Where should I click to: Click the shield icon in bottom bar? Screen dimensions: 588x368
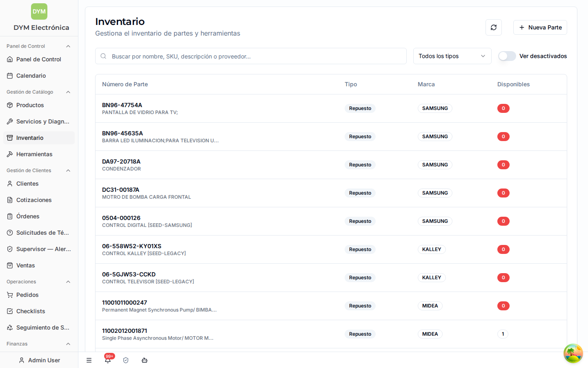pyautogui.click(x=126, y=360)
